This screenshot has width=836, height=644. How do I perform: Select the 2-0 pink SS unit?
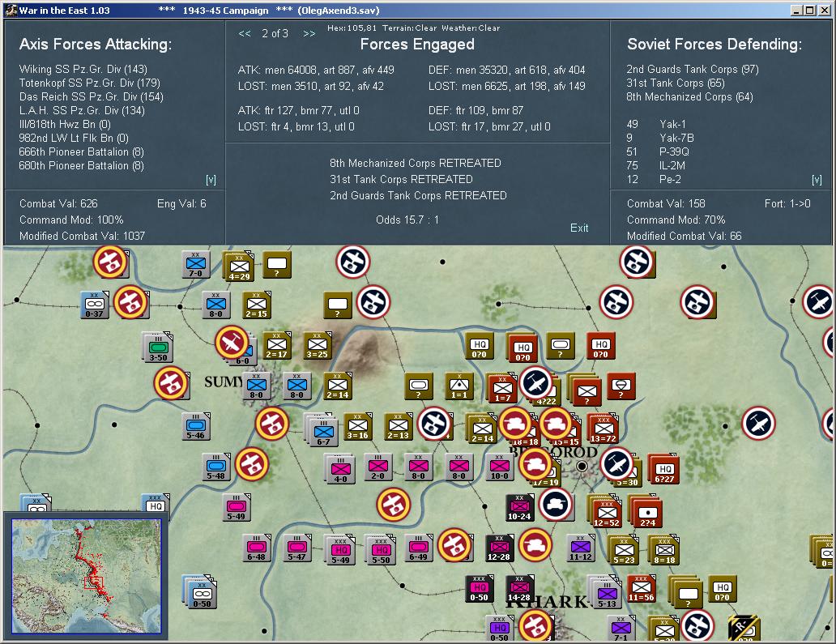(378, 467)
